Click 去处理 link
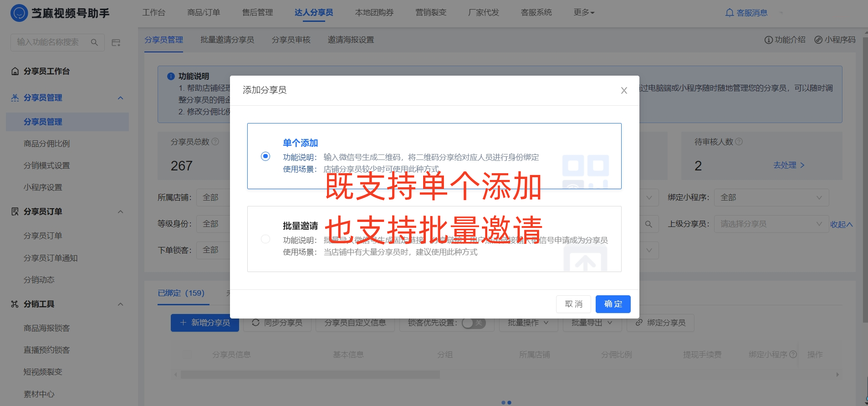The width and height of the screenshot is (868, 406). [789, 165]
